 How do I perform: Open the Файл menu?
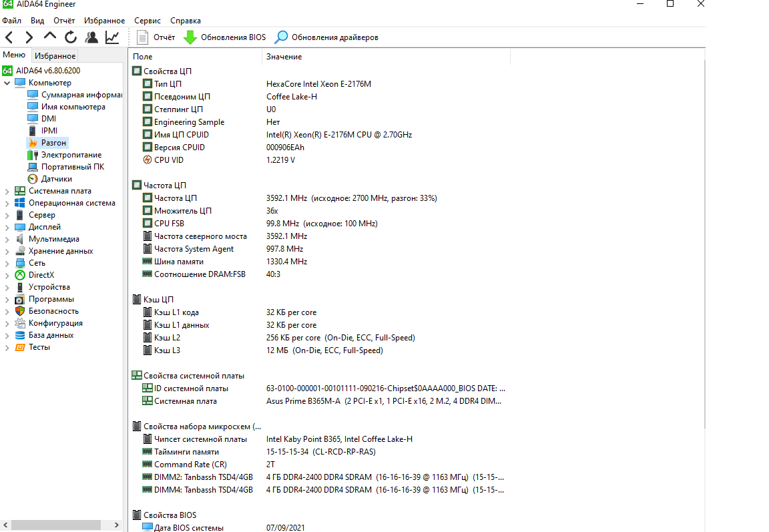tap(12, 21)
